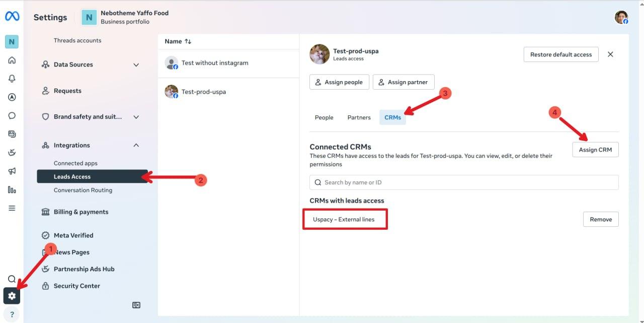
Task: Go to Home icon in left rail
Action: (x=12, y=60)
